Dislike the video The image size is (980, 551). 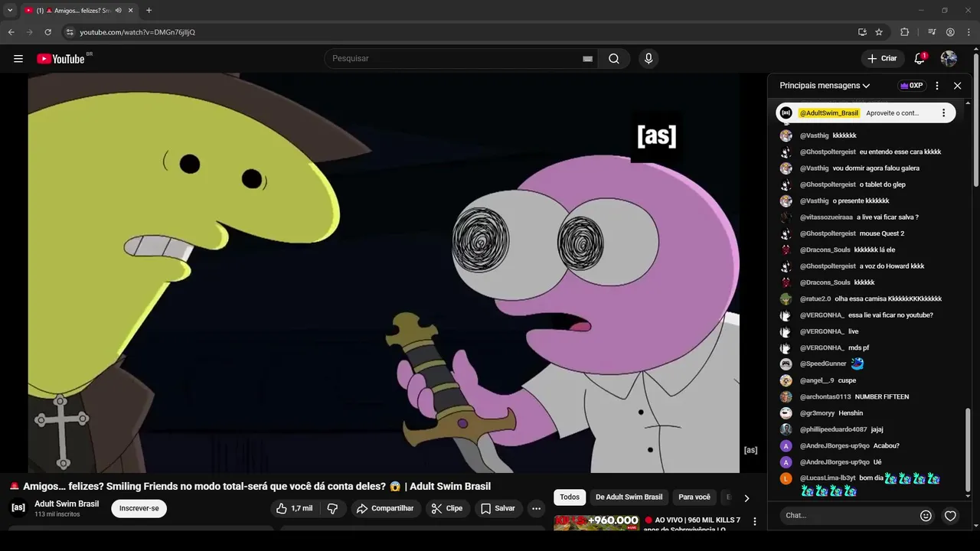(x=332, y=508)
